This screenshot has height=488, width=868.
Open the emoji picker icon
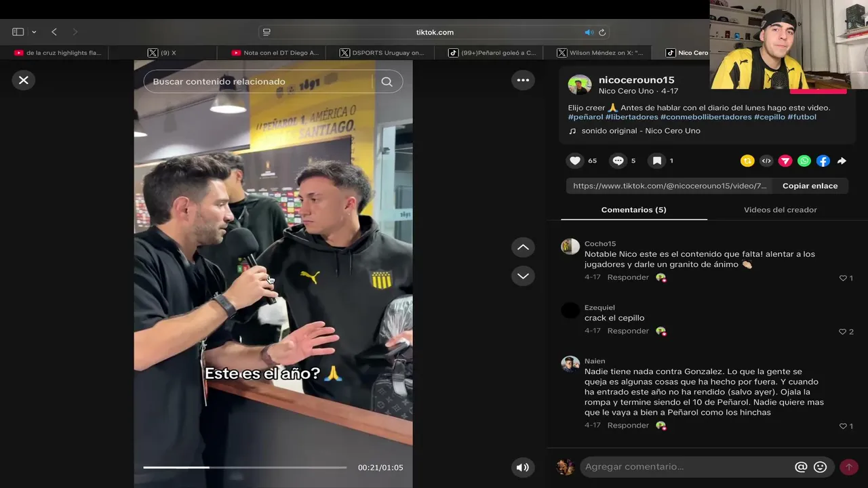tap(820, 467)
